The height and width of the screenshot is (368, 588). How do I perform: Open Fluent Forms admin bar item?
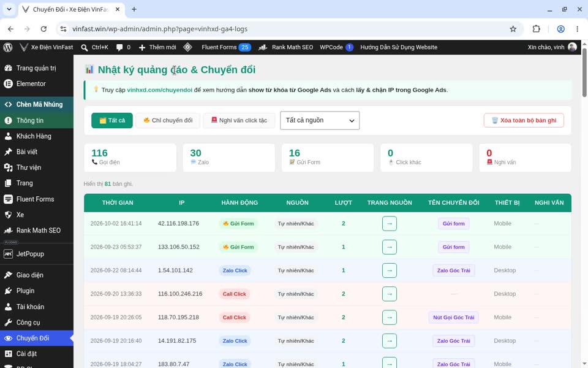tap(226, 47)
